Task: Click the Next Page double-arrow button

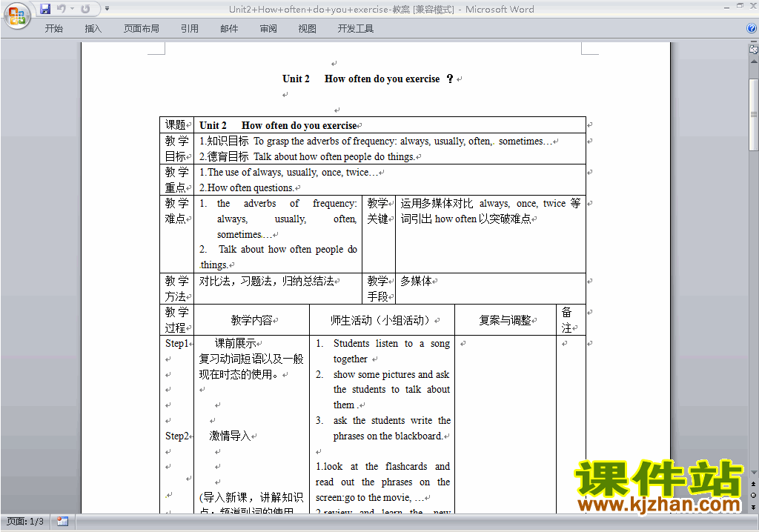Action: click(x=753, y=507)
